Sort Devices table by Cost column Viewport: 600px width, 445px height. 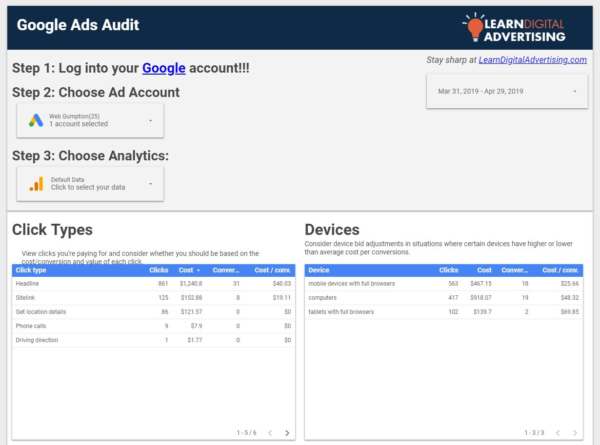tap(484, 270)
